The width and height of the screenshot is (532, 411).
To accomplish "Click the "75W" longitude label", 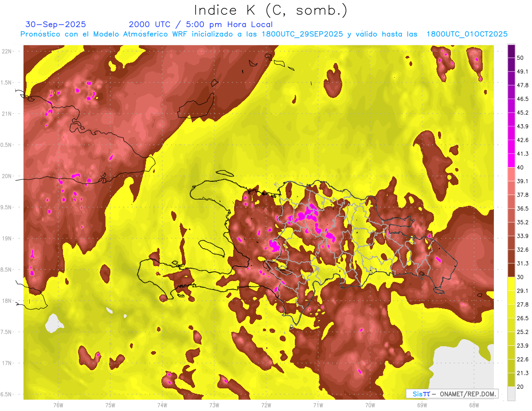I will point(110,405).
